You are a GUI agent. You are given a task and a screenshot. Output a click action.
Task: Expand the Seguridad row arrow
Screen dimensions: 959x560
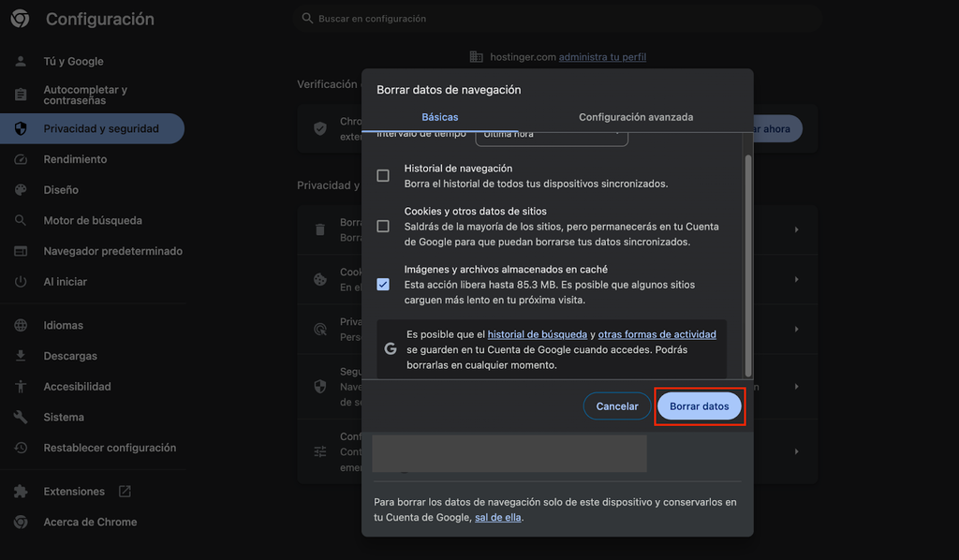point(797,386)
